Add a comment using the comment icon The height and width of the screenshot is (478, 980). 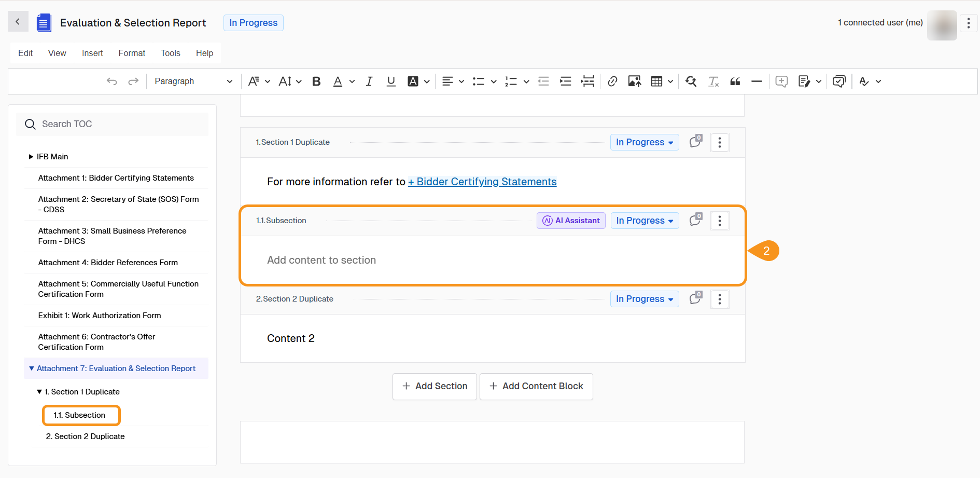coord(781,81)
